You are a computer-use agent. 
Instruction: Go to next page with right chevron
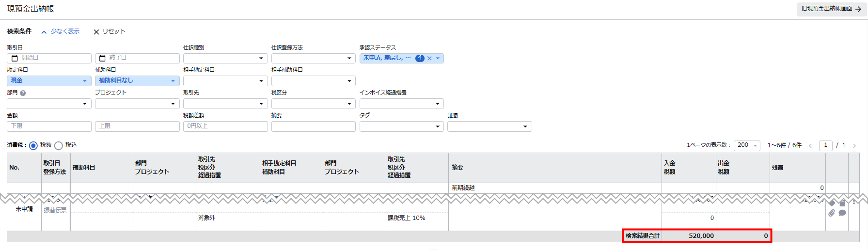[x=854, y=146]
